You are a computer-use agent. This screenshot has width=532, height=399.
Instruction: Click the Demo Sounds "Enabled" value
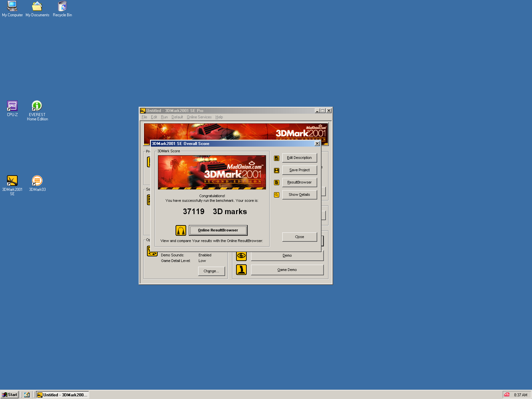click(x=205, y=255)
